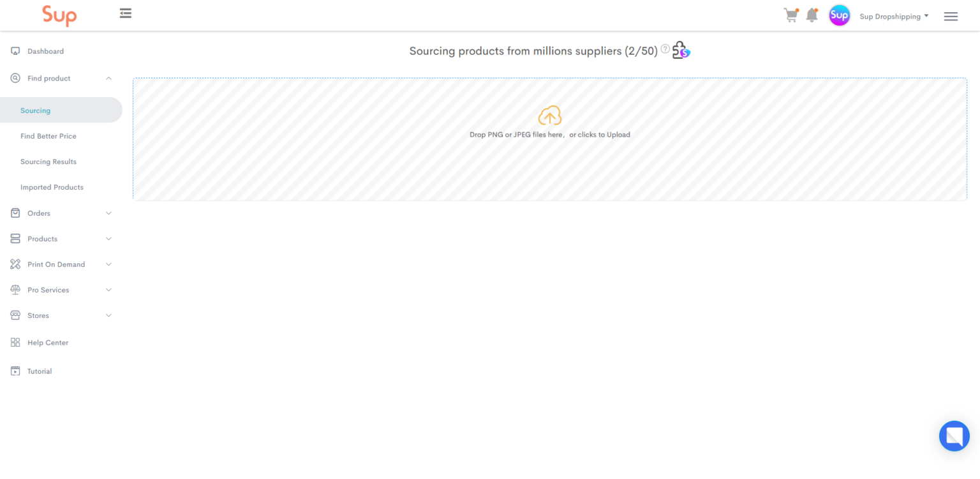Open the live chat bubble
The height and width of the screenshot is (479, 980).
(954, 436)
